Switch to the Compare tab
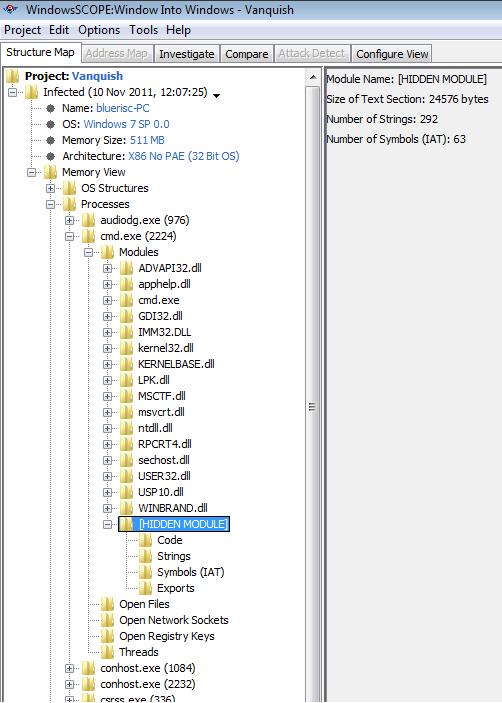The height and width of the screenshot is (703, 502). click(x=247, y=54)
